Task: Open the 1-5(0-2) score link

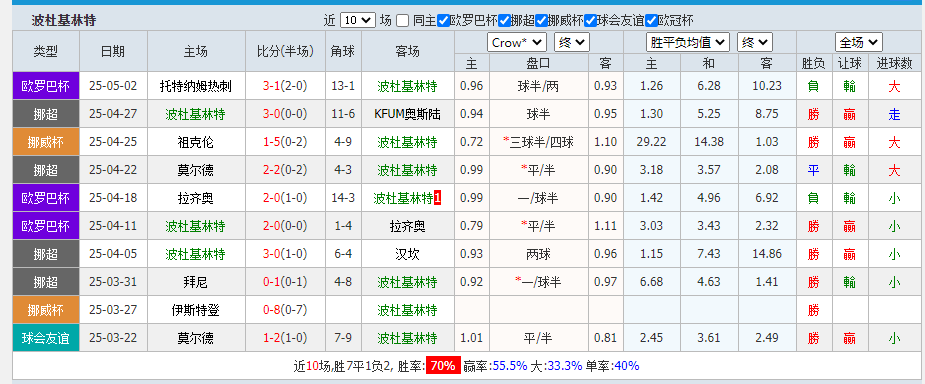Action: pyautogui.click(x=286, y=142)
